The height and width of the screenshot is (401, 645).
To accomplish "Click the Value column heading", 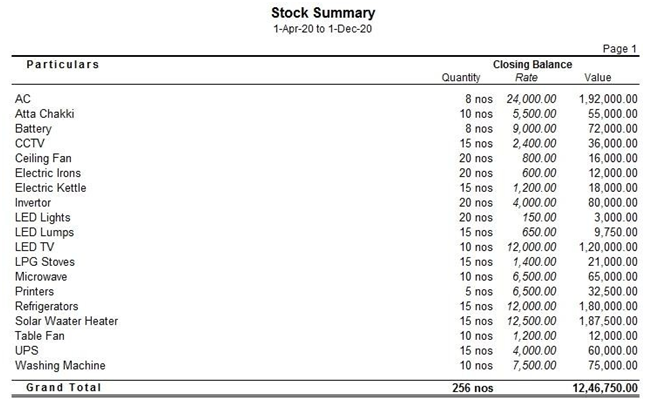I will (x=597, y=77).
